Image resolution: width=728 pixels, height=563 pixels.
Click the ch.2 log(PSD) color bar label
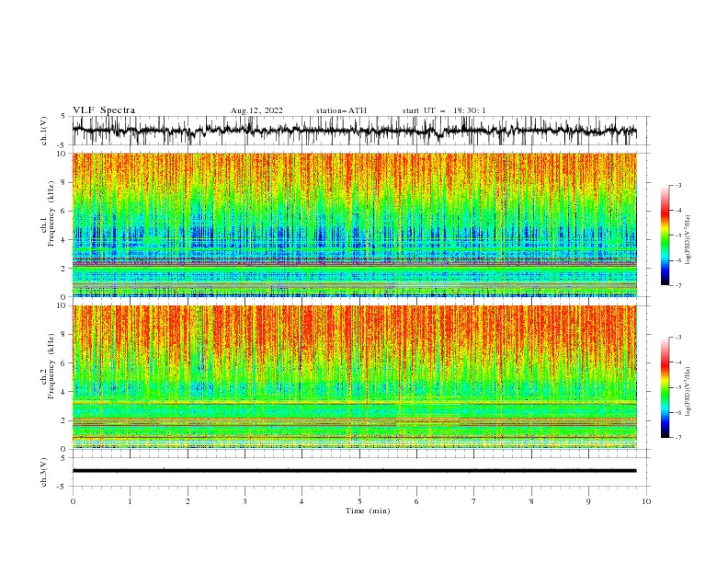pos(688,391)
